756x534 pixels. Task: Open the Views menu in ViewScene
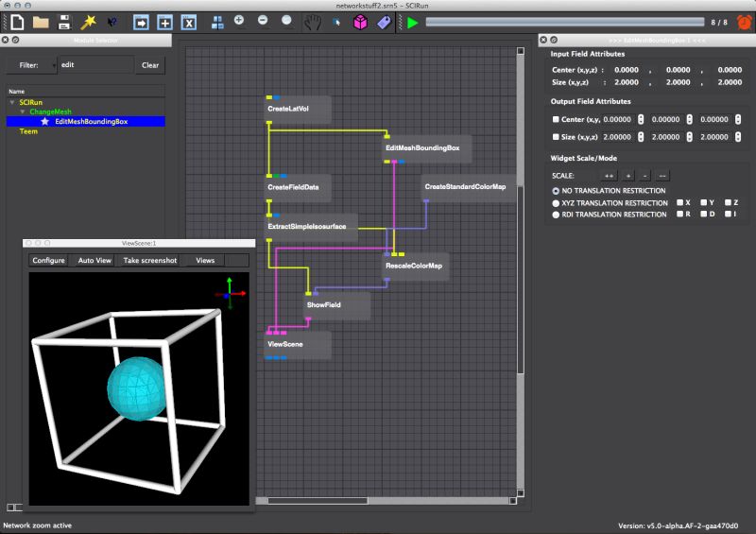coord(205,261)
